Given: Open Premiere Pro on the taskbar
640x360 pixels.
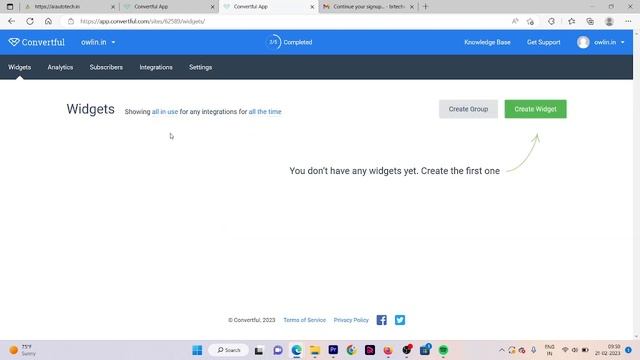Looking at the screenshot, I should tap(333, 350).
